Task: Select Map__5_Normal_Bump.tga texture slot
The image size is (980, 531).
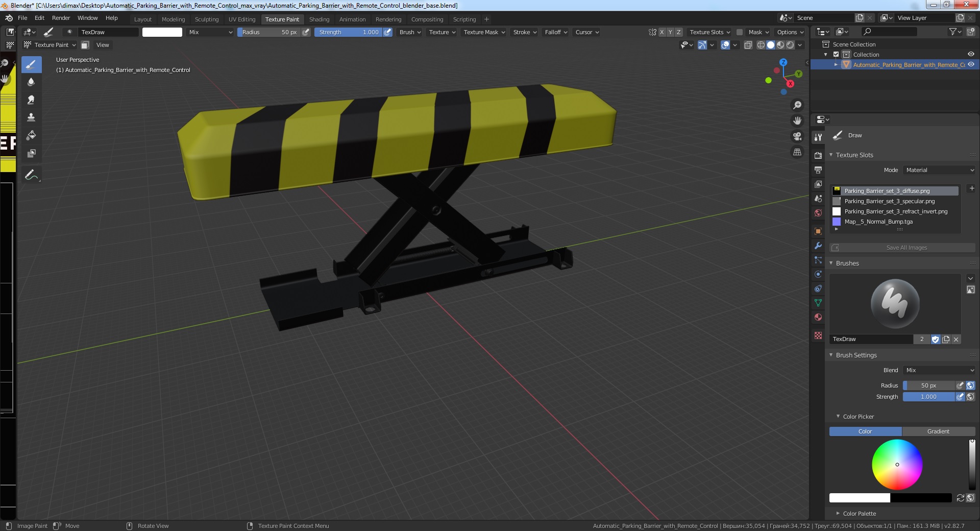Action: click(x=895, y=222)
